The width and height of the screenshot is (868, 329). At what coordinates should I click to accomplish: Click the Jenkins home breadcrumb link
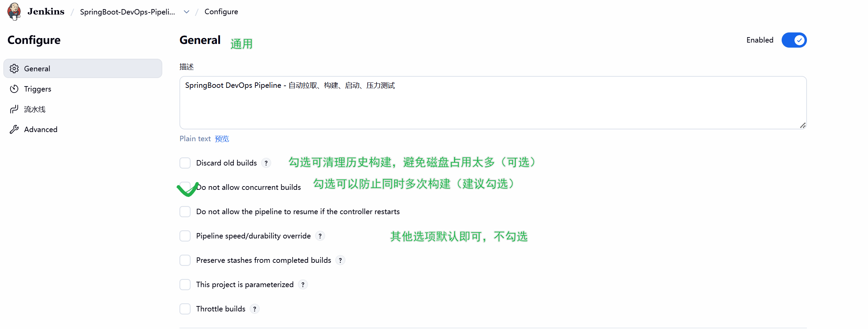tap(46, 11)
